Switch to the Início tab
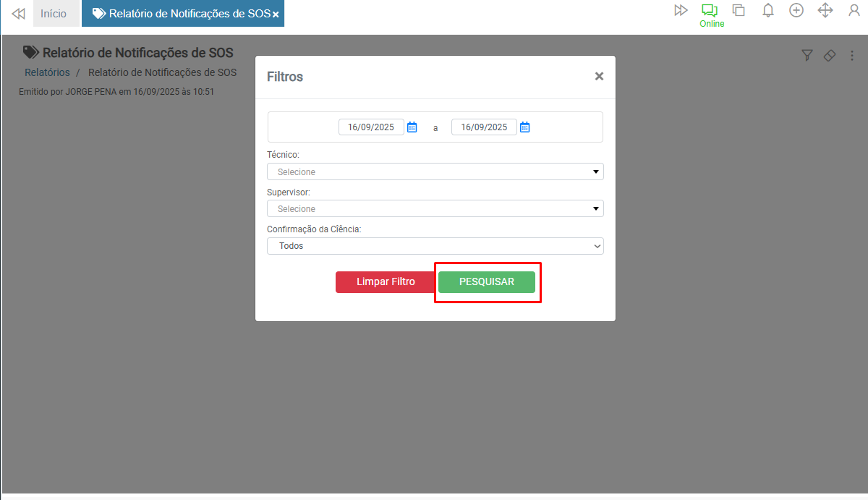Viewport: 868px width, 500px height. 54,14
